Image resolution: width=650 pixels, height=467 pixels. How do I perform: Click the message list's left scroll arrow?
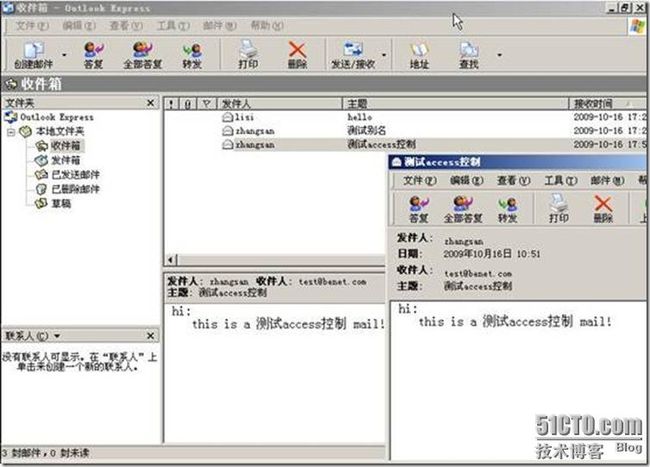[x=170, y=260]
